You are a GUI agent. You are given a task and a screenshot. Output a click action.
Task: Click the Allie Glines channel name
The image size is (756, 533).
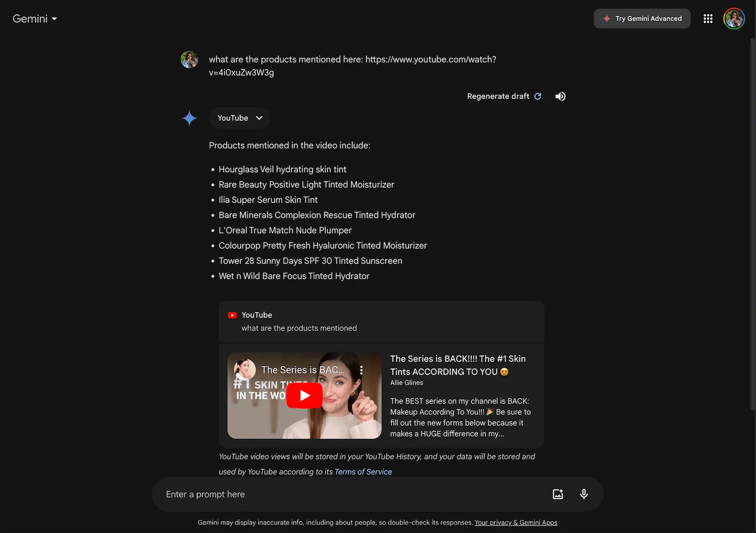[406, 382]
